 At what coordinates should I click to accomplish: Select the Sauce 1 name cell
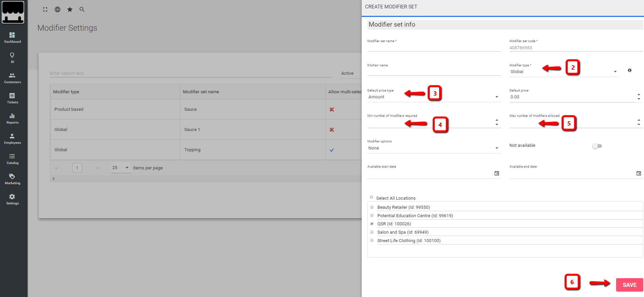point(253,130)
